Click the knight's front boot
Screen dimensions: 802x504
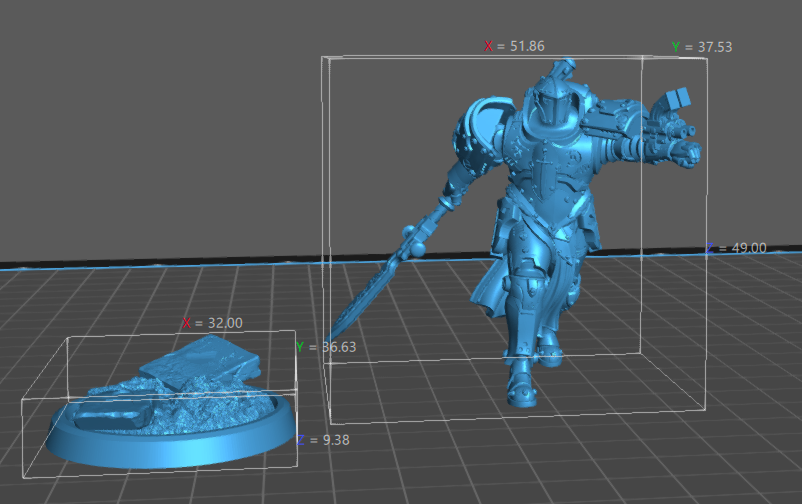click(523, 386)
